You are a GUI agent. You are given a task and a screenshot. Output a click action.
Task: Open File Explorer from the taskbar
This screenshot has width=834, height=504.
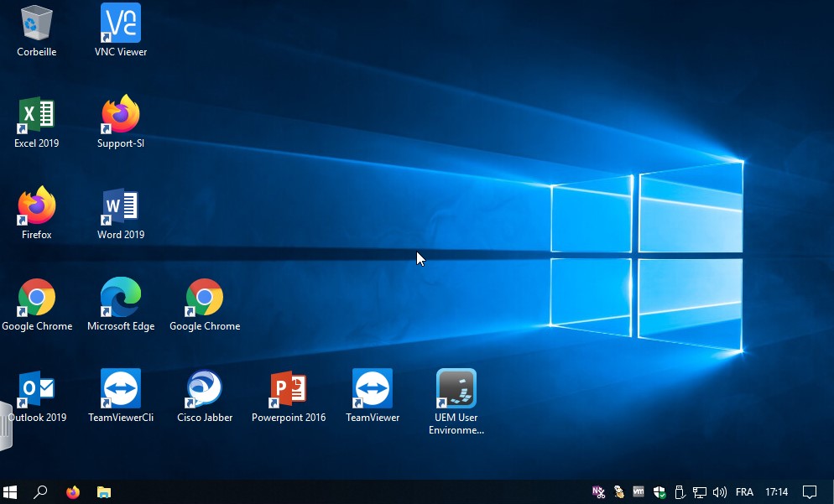104,492
